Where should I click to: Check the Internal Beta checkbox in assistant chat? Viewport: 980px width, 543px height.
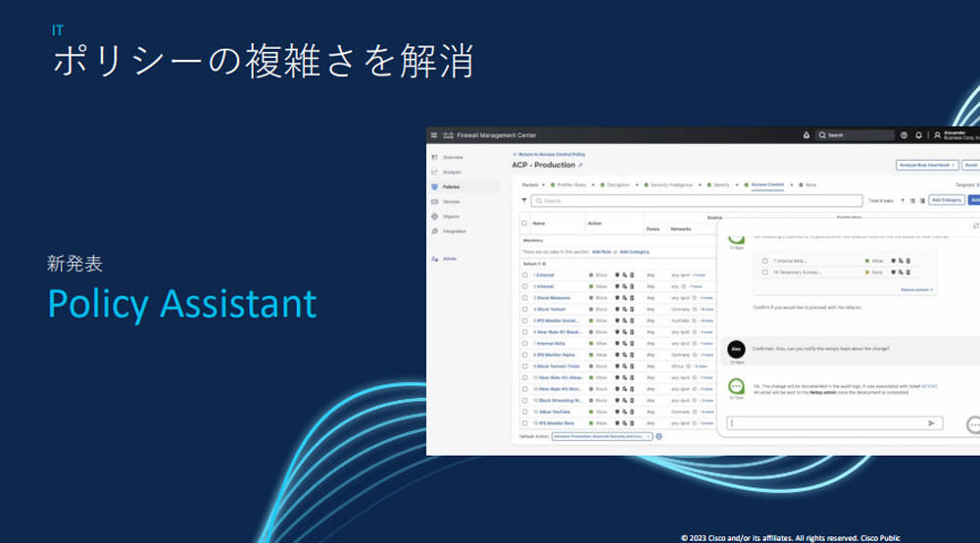(x=764, y=261)
